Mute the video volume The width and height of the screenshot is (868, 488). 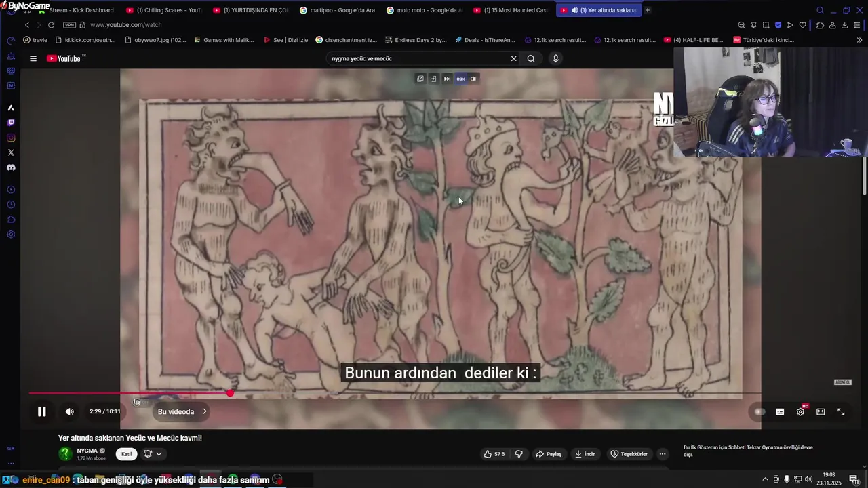69,411
